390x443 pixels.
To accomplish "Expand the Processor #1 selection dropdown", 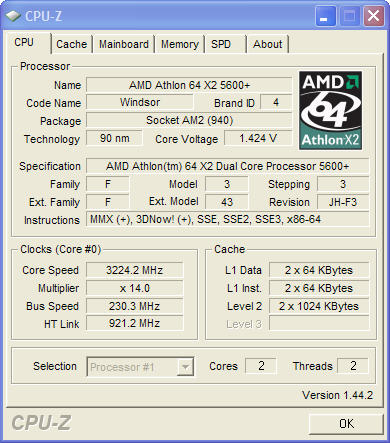I will 140,367.
